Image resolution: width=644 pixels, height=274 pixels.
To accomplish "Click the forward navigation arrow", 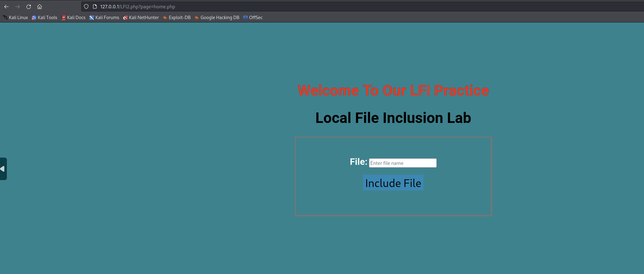I will point(17,7).
